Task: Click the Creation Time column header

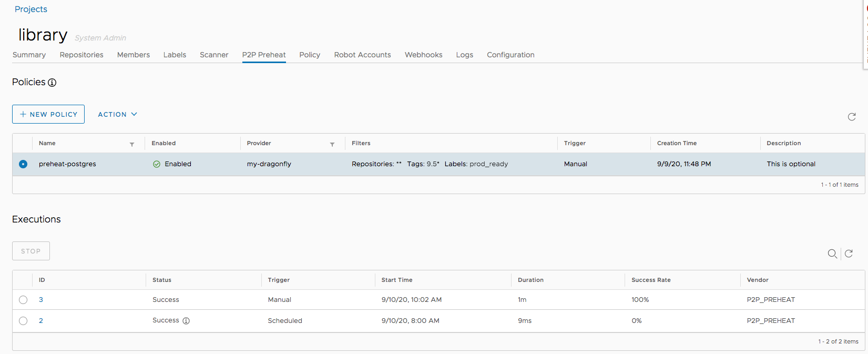Action: click(x=677, y=143)
